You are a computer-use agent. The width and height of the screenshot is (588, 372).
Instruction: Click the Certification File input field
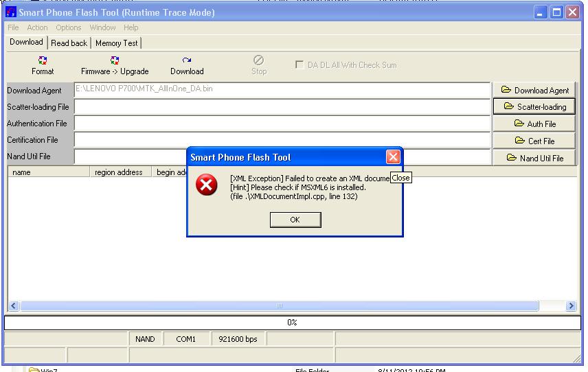pyautogui.click(x=282, y=140)
